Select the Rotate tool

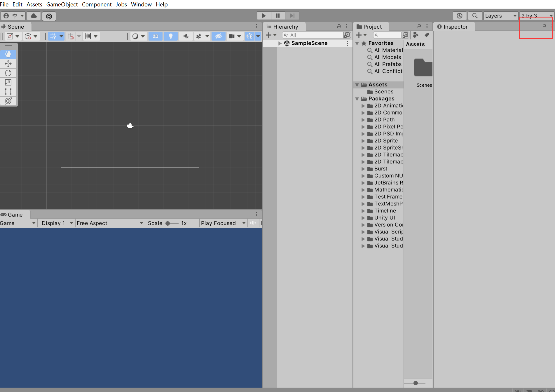[8, 73]
